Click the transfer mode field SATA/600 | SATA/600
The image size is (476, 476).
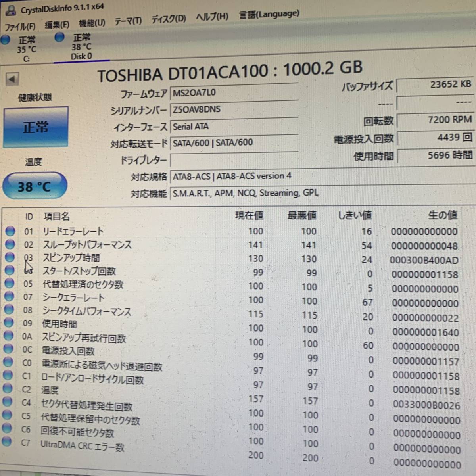click(x=234, y=142)
